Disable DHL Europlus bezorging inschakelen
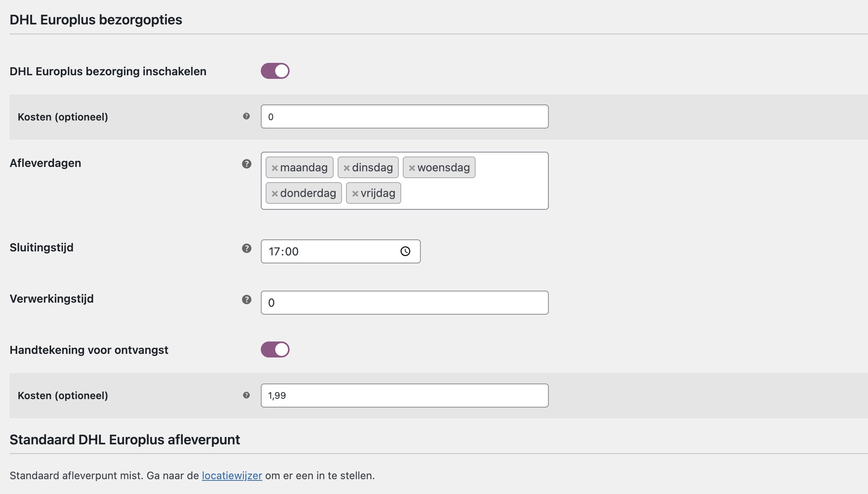 (x=275, y=71)
